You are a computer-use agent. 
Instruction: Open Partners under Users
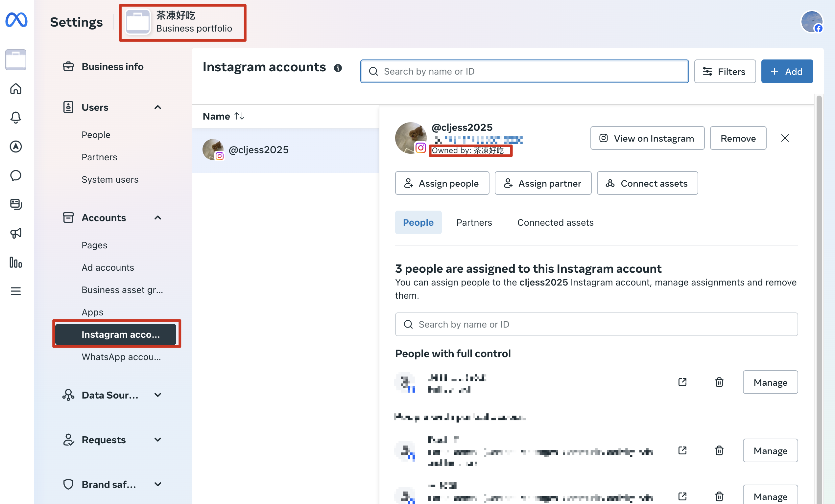(99, 157)
